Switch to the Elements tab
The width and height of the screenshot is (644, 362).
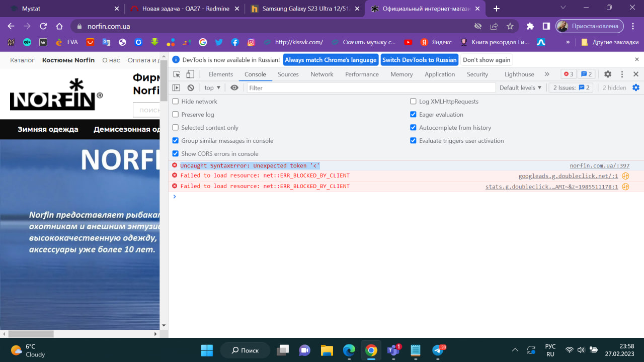coord(221,74)
